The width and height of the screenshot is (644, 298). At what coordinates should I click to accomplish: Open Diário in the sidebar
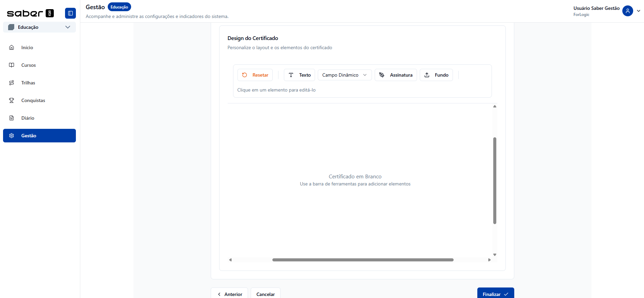coord(28,118)
